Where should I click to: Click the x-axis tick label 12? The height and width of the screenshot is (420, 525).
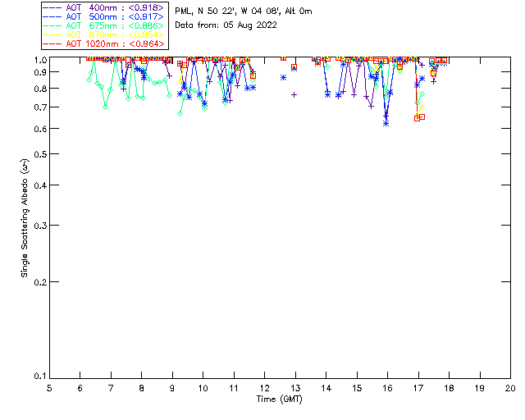point(264,388)
